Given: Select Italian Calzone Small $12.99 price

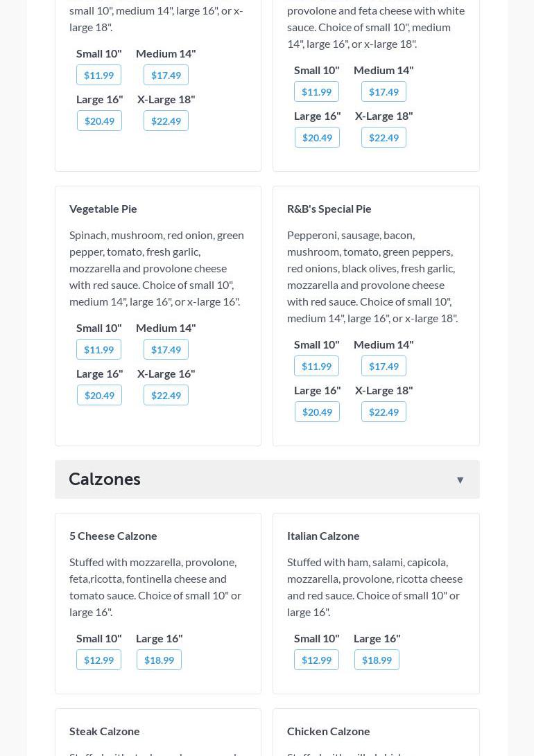Looking at the screenshot, I should point(316,660).
